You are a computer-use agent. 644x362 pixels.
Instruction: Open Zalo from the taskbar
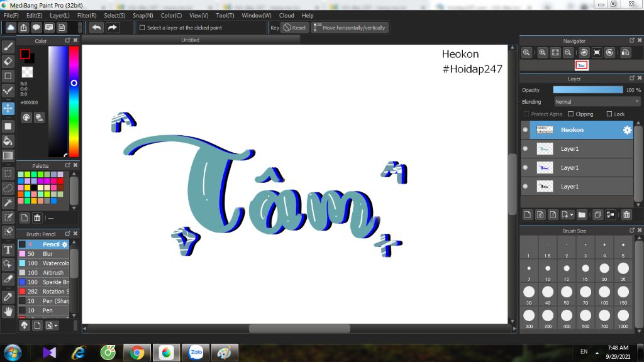tap(196, 352)
